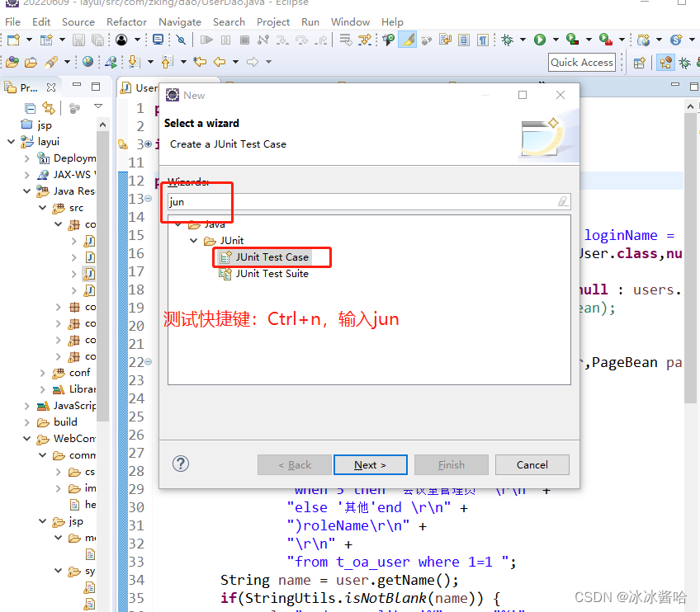
Task: Click the Next button
Action: [x=370, y=465]
